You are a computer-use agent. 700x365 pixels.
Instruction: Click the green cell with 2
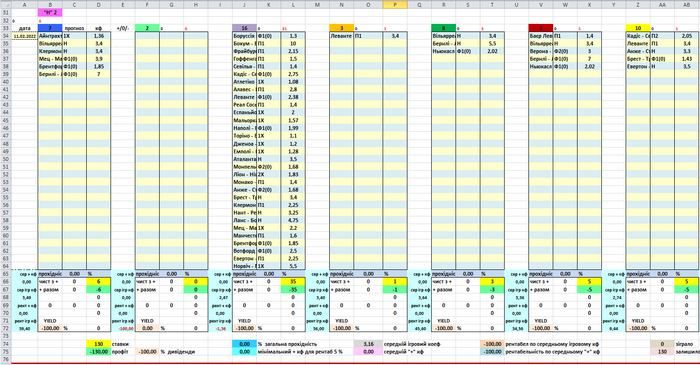(147, 28)
